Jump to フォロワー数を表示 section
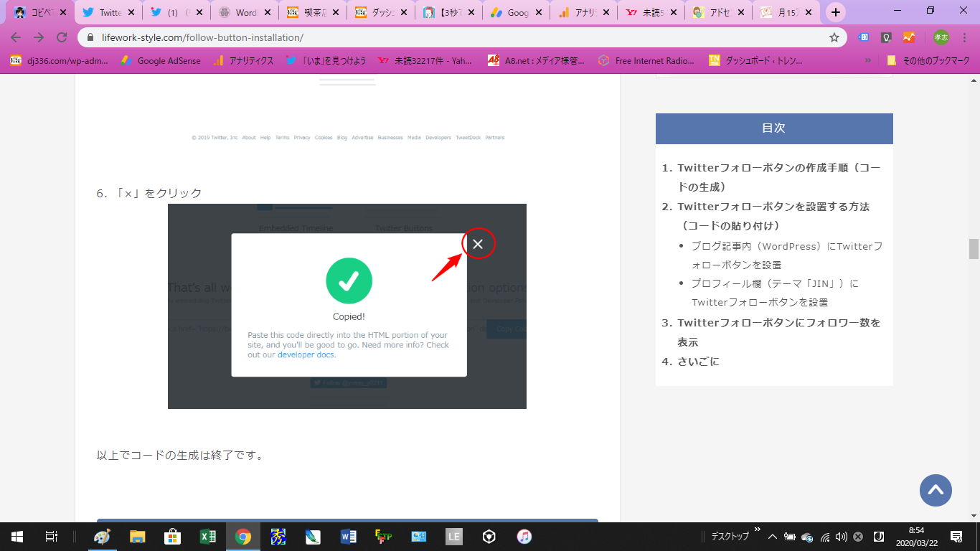Image resolution: width=980 pixels, height=551 pixels. click(x=779, y=332)
